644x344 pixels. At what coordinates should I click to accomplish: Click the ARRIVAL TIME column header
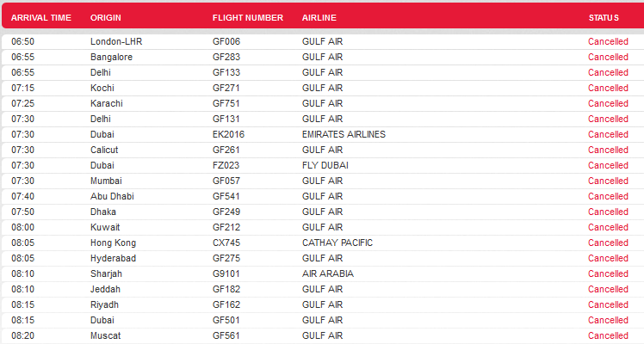41,18
